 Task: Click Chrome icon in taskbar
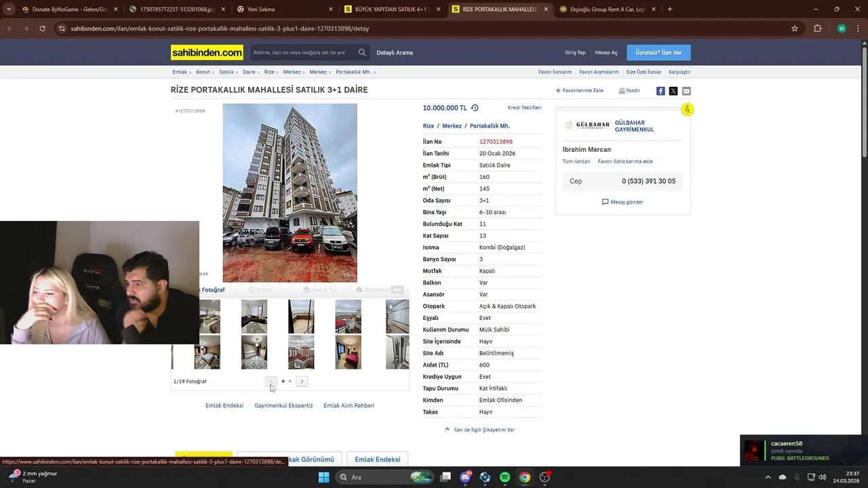point(525,477)
